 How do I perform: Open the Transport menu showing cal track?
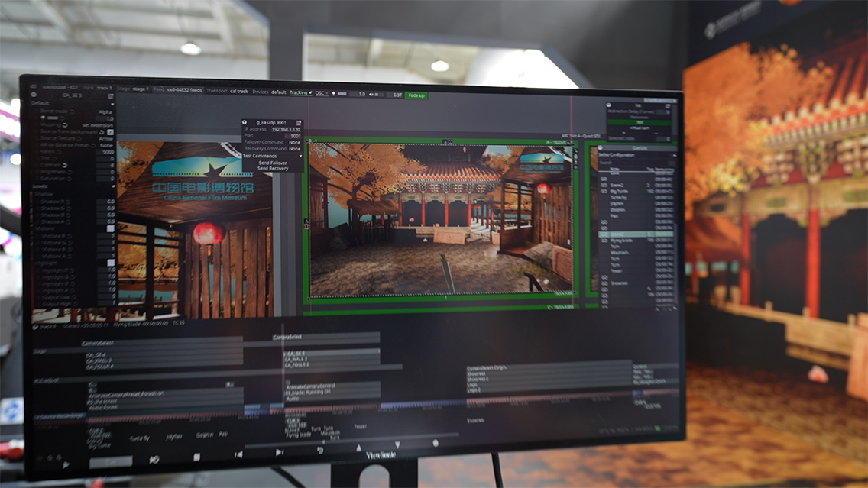tap(227, 91)
